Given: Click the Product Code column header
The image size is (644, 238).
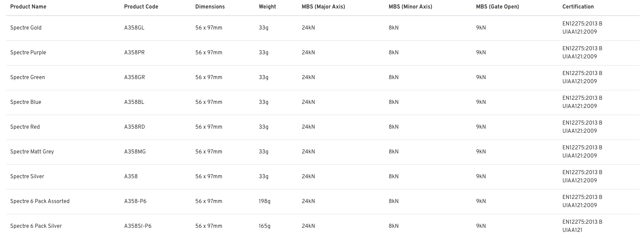Looking at the screenshot, I should (141, 7).
